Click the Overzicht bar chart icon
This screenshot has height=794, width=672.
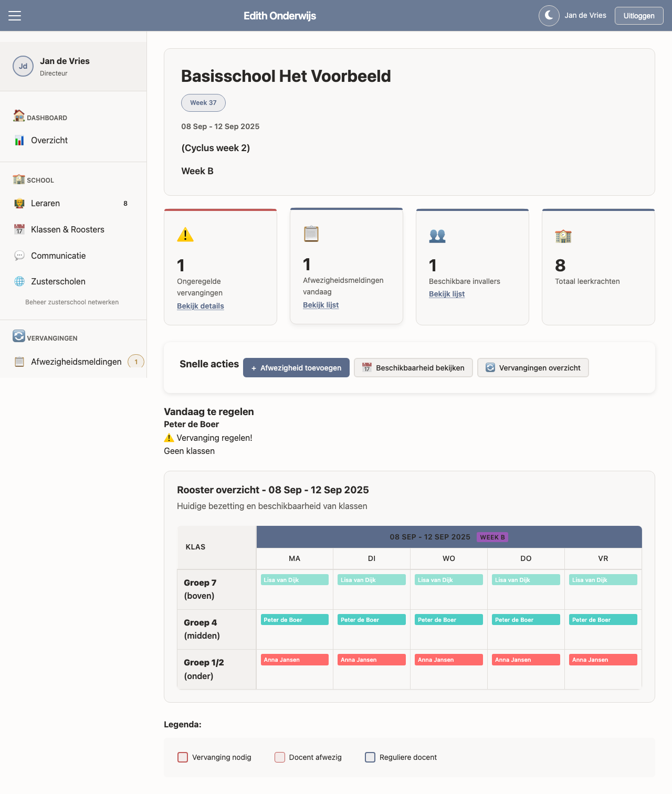click(x=19, y=140)
